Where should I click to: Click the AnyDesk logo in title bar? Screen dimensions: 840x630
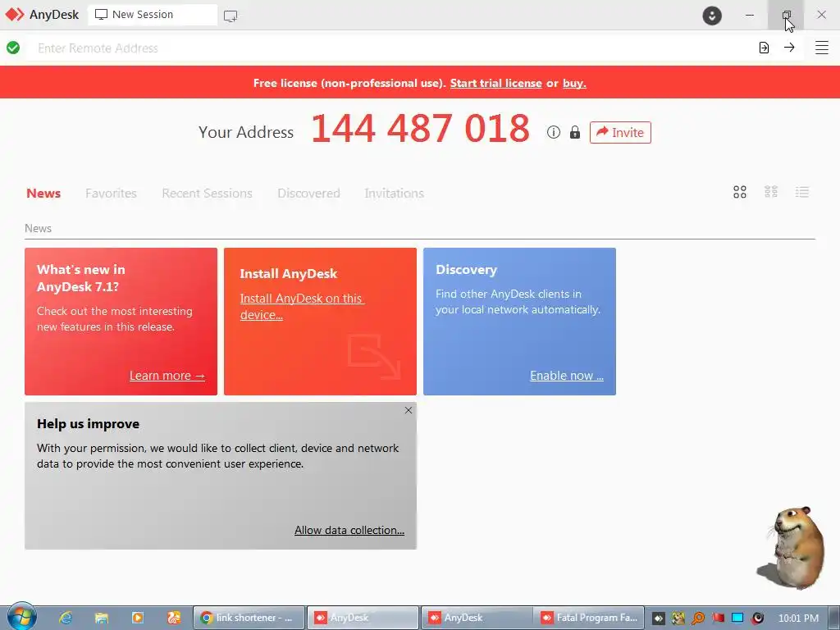coord(15,15)
